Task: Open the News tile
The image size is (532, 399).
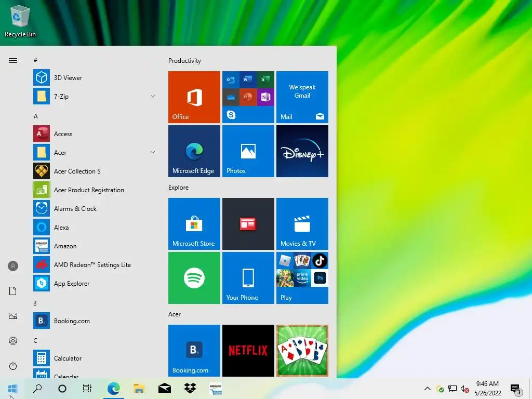Action: tap(248, 224)
